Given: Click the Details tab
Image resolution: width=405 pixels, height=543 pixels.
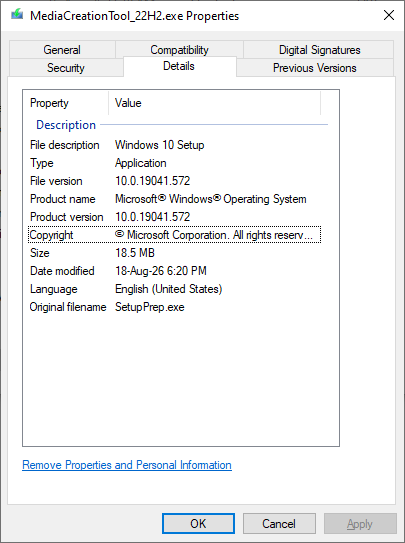Looking at the screenshot, I should 179,66.
